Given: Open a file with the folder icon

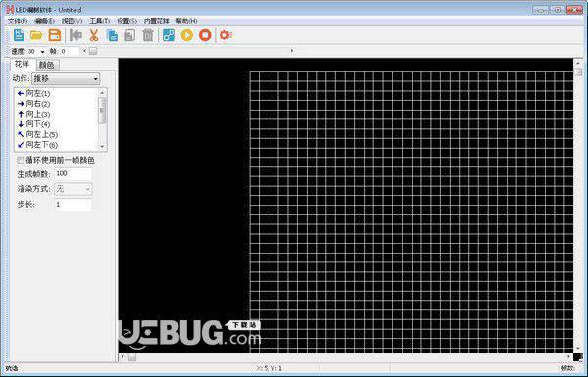Looking at the screenshot, I should (36, 35).
